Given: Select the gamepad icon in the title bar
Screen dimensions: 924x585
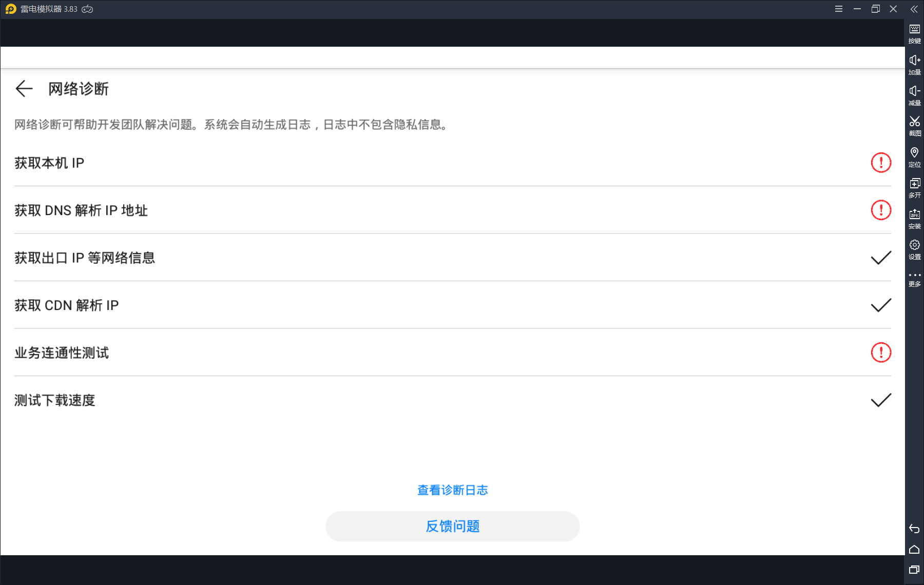Looking at the screenshot, I should [87, 9].
